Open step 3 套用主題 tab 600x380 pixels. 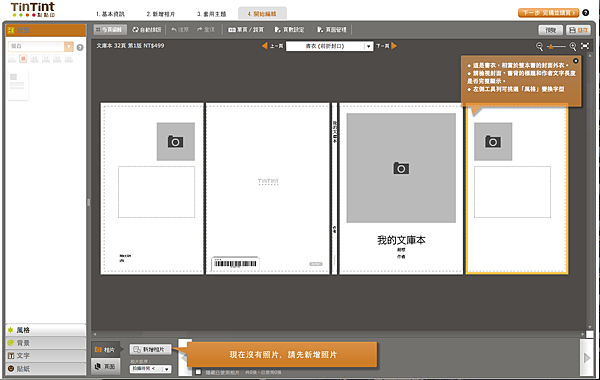[x=212, y=14]
